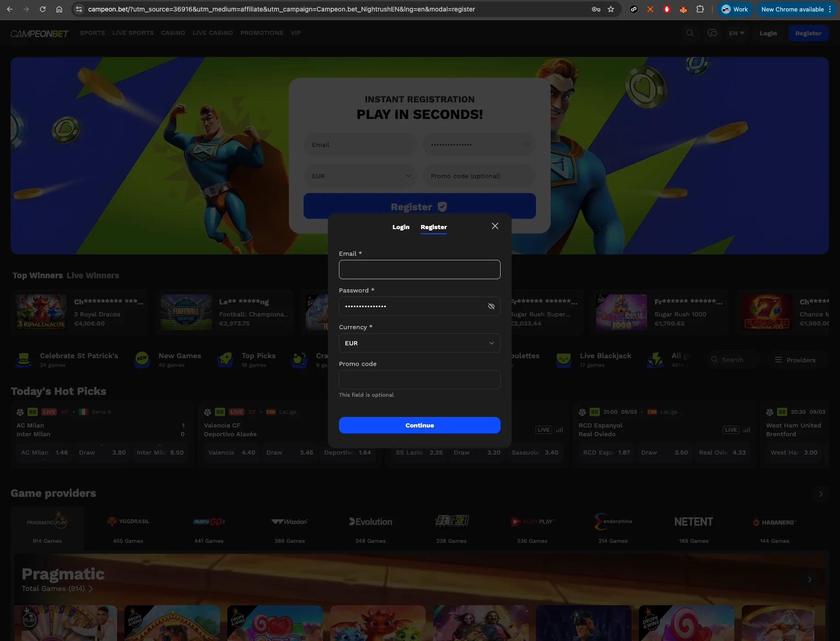Open the 3 Royal Dracos game thumbnail

point(41,312)
